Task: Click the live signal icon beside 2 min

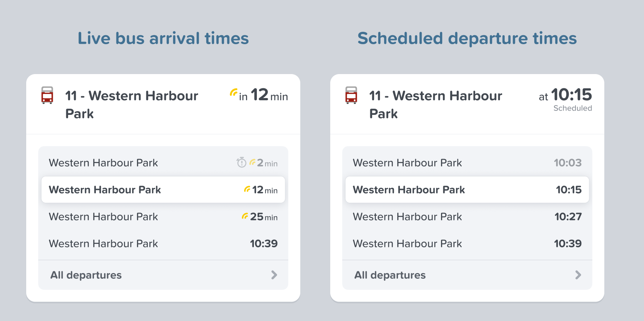Action: pos(252,162)
